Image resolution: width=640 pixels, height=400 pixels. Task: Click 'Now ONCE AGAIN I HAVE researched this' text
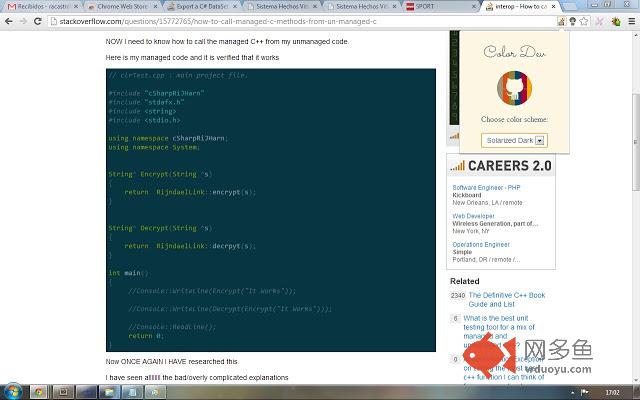point(172,362)
